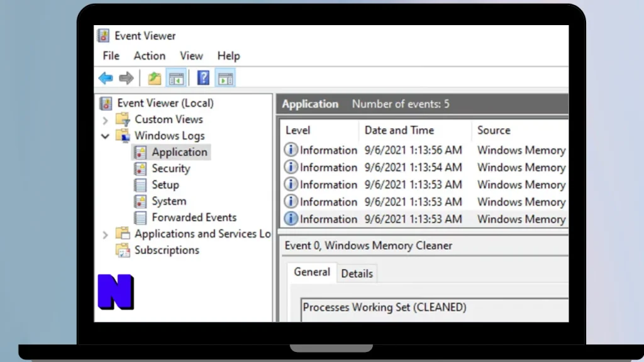
Task: Click info icon of 1:13:54 AM event
Action: (x=291, y=167)
